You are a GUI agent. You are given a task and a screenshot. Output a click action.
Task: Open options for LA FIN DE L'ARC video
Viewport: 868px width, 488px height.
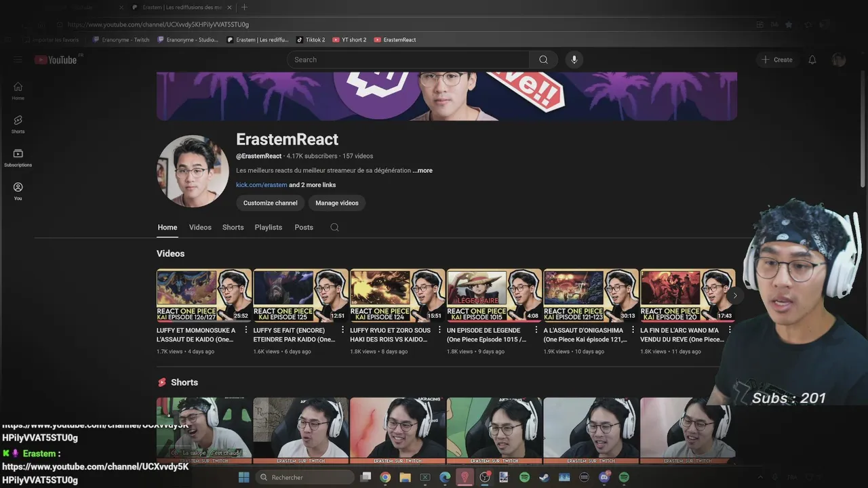tap(730, 331)
